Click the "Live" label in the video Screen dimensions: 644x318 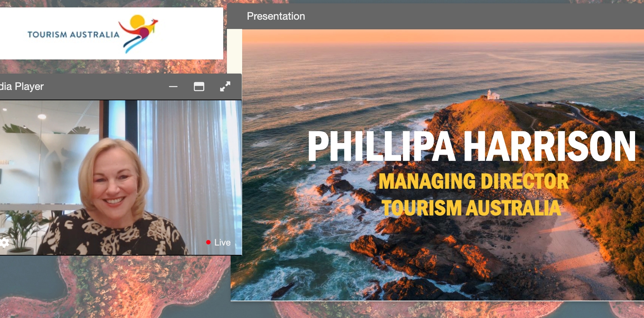tap(222, 243)
